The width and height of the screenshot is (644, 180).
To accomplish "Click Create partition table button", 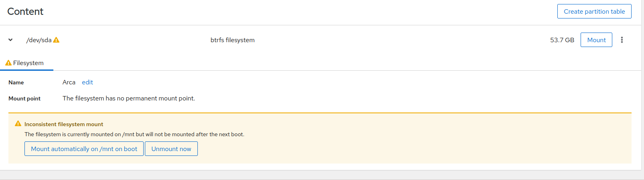I will [x=594, y=11].
